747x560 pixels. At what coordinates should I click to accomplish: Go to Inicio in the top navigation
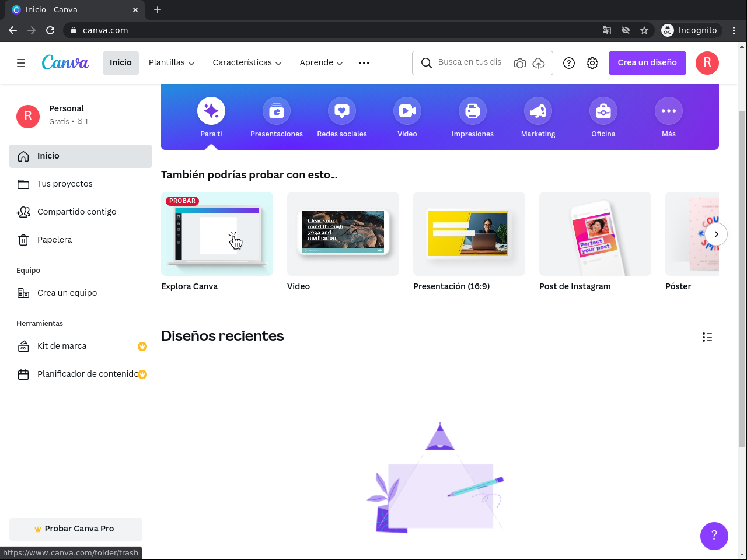click(x=121, y=63)
